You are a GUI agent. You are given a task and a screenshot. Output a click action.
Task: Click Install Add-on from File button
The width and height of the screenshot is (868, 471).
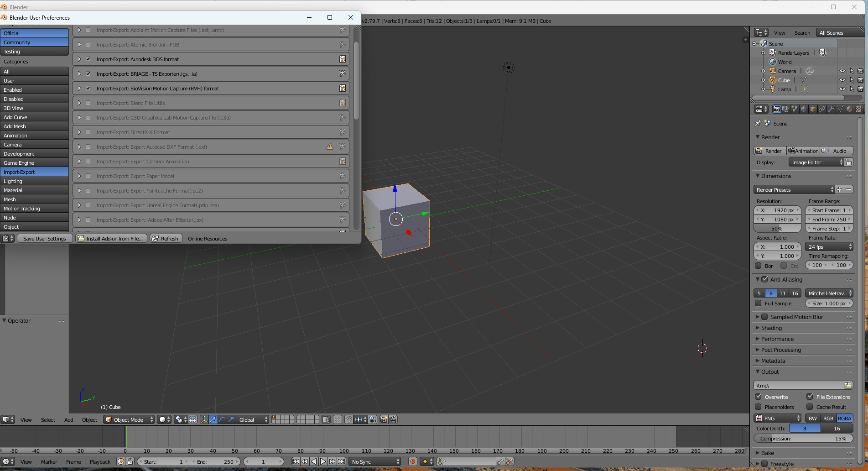point(111,238)
